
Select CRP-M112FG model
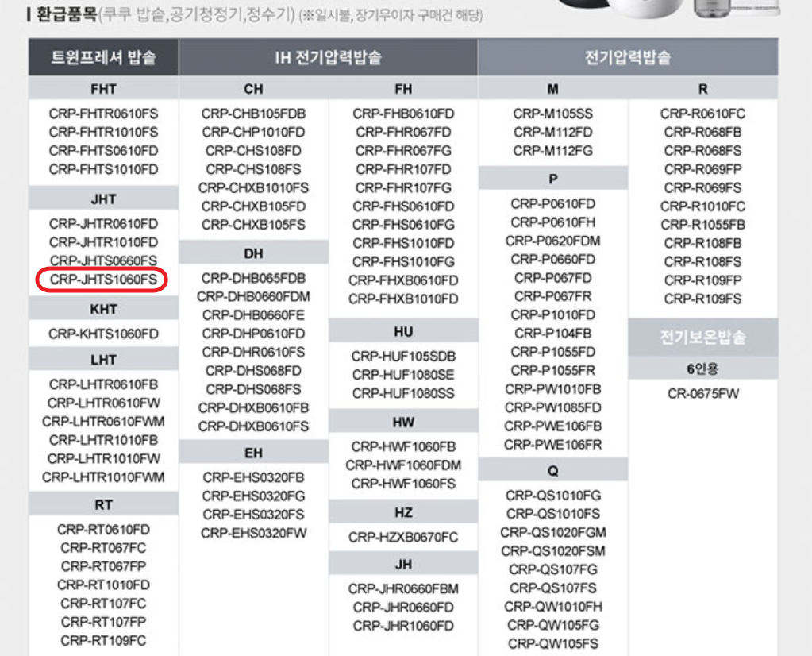click(x=553, y=152)
